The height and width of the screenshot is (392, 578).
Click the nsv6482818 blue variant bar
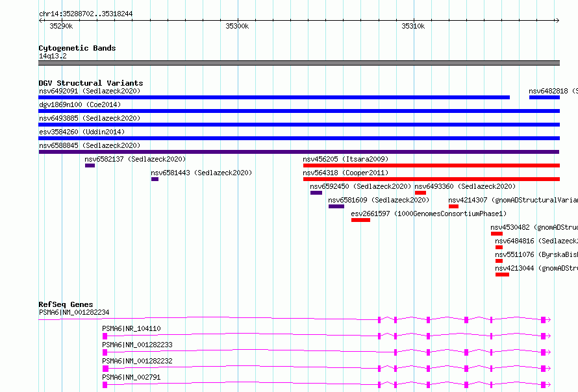(x=544, y=97)
